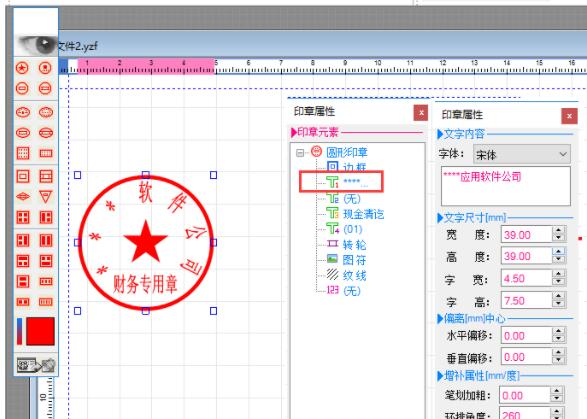The width and height of the screenshot is (587, 419).
Task: Collapse the 印章元素 section header
Action: coord(294,132)
